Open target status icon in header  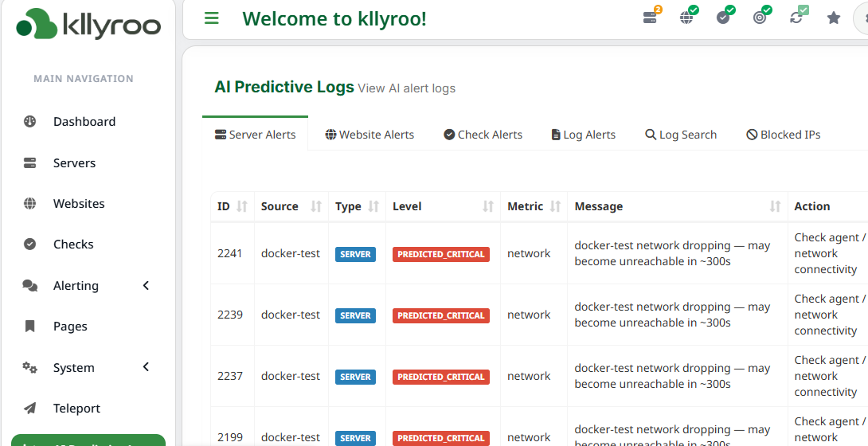[760, 18]
